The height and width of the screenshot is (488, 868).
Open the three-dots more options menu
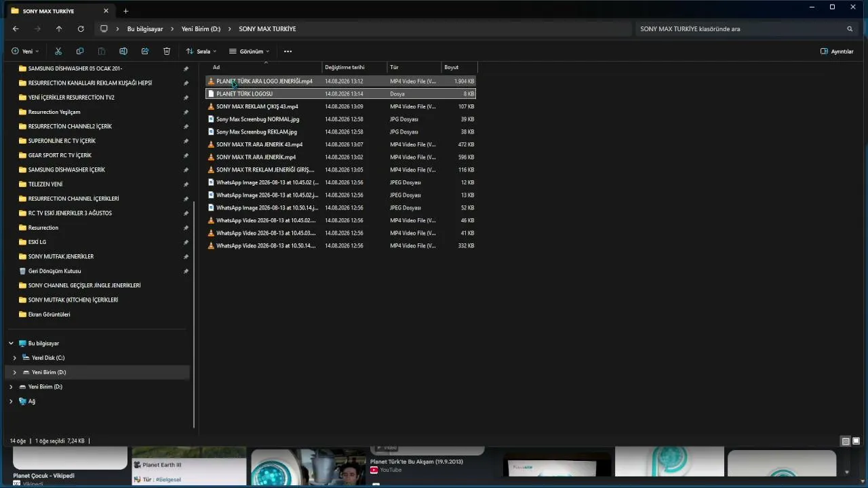point(288,52)
